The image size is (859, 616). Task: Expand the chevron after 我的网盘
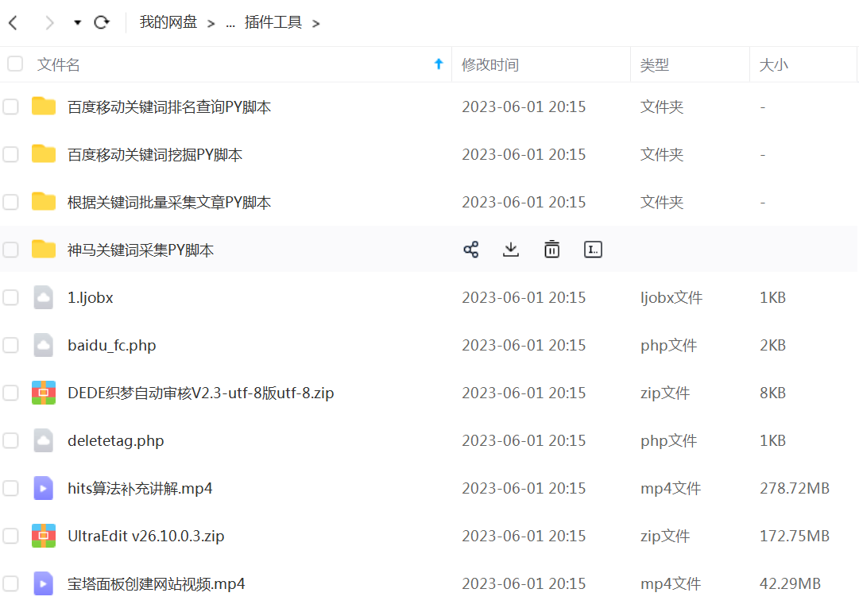click(x=211, y=24)
